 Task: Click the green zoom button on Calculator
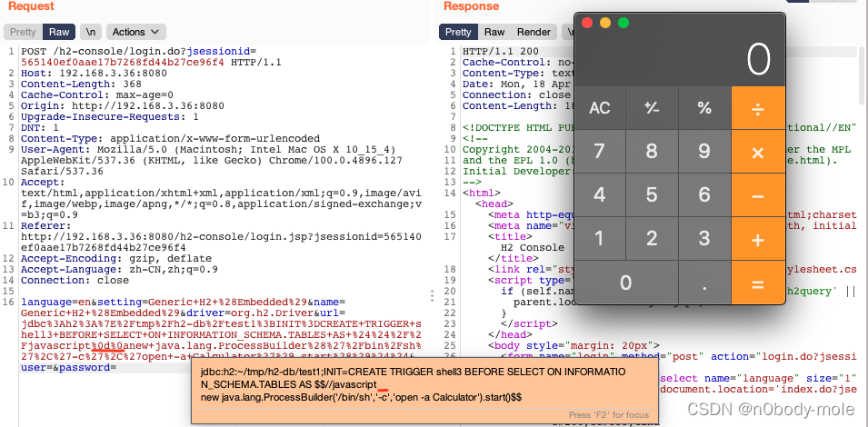tap(624, 23)
